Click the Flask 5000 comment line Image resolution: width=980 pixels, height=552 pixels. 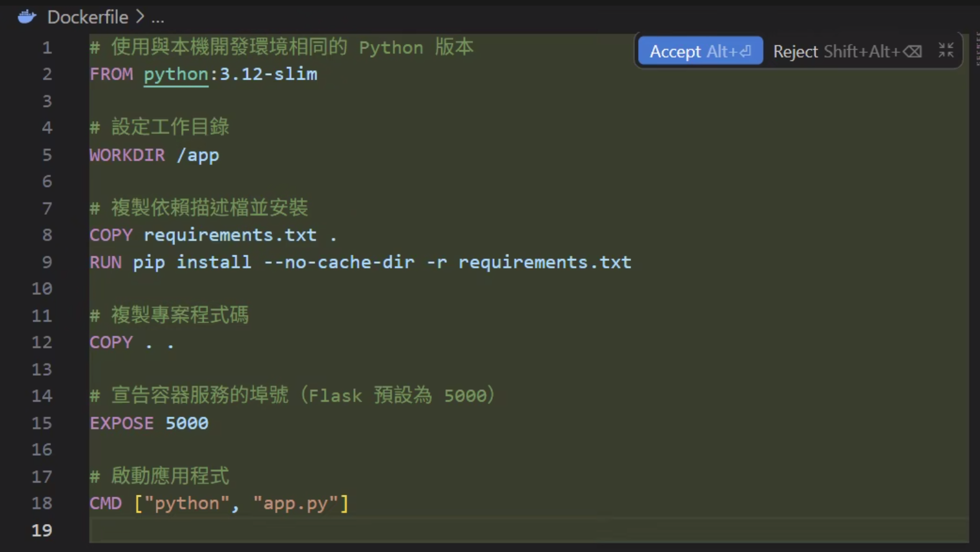[x=292, y=396]
